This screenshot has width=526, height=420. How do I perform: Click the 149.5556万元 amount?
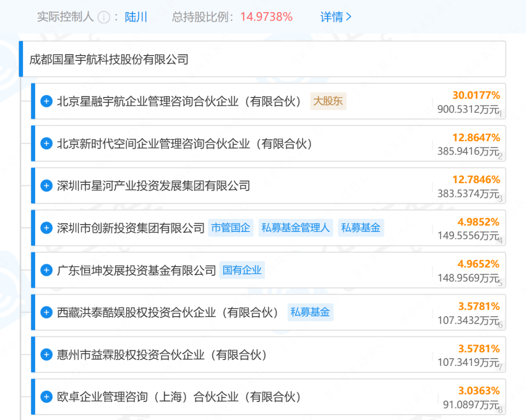tap(469, 236)
